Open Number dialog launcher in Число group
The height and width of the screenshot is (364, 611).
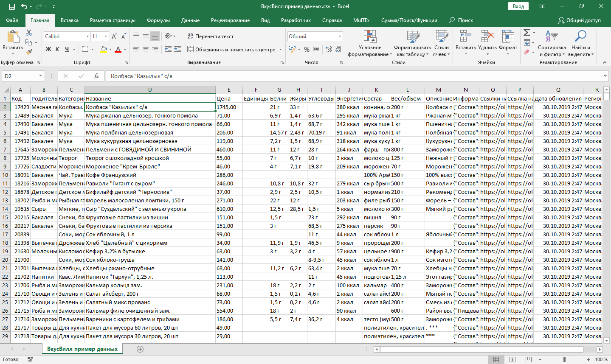[341, 62]
